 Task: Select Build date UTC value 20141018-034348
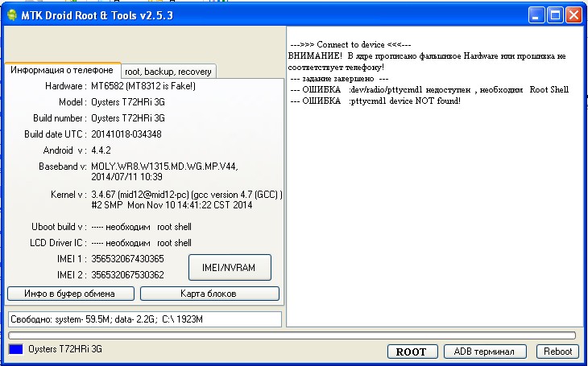[126, 134]
